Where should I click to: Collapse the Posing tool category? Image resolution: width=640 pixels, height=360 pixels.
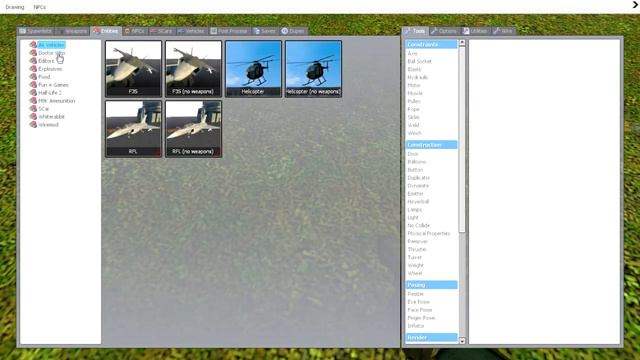pos(431,285)
